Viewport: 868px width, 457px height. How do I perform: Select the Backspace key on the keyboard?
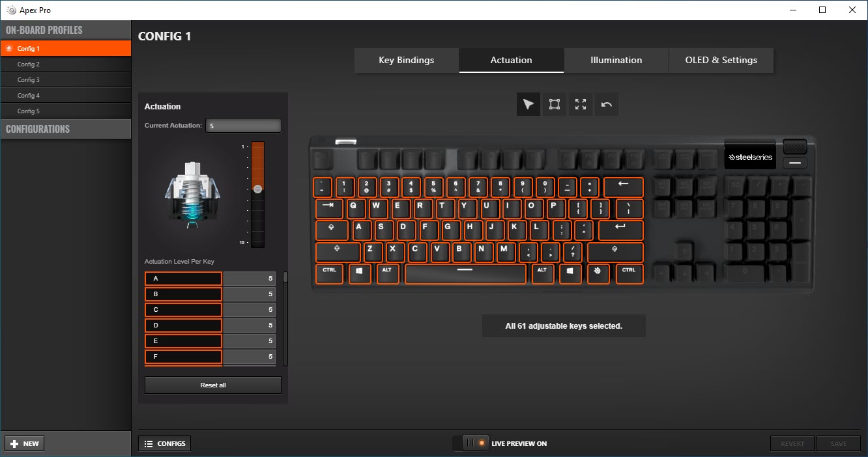click(x=624, y=187)
